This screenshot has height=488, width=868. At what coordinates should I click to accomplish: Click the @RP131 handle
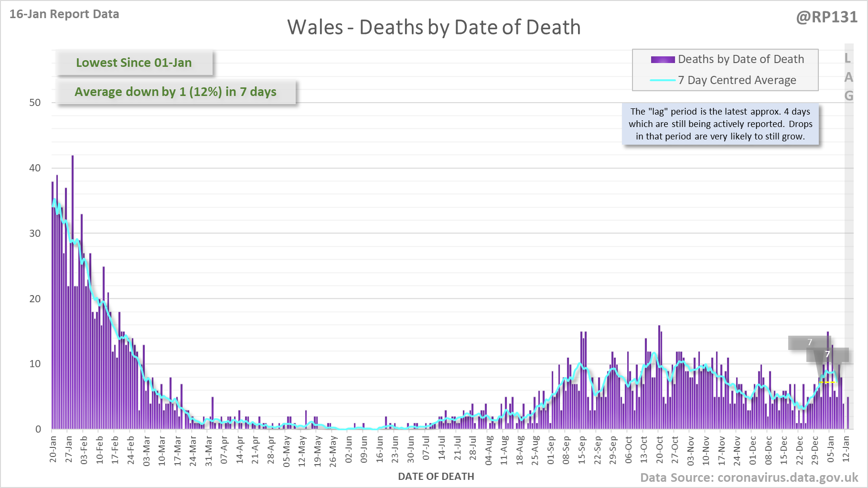pyautogui.click(x=826, y=17)
